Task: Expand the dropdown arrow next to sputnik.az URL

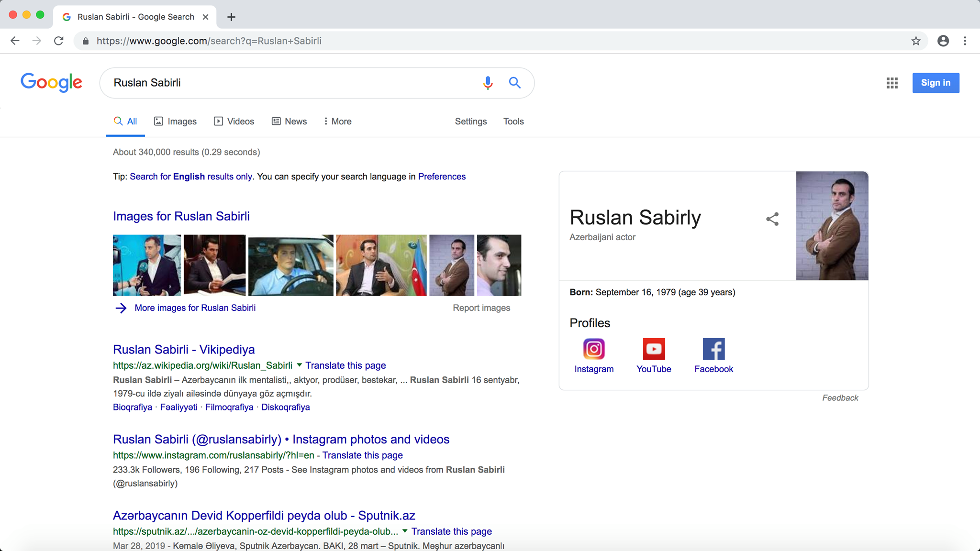Action: 405,531
